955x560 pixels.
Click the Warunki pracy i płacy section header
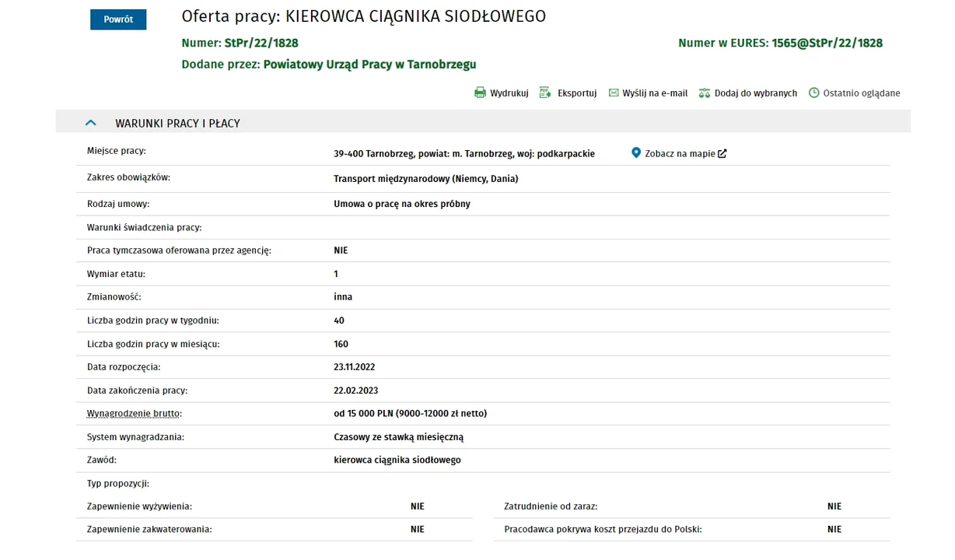click(x=483, y=123)
